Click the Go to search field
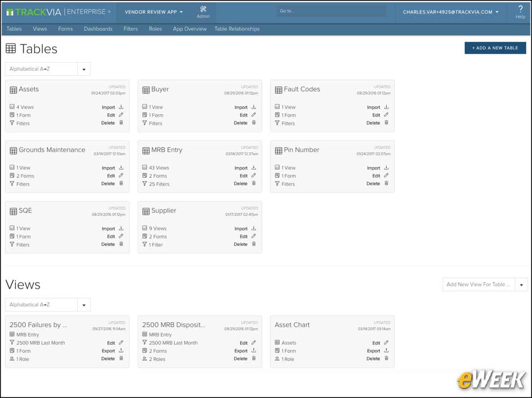The image size is (532, 398). [331, 11]
